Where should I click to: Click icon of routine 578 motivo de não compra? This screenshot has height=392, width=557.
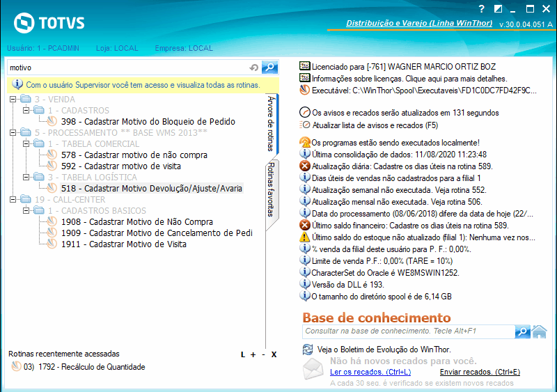click(52, 155)
